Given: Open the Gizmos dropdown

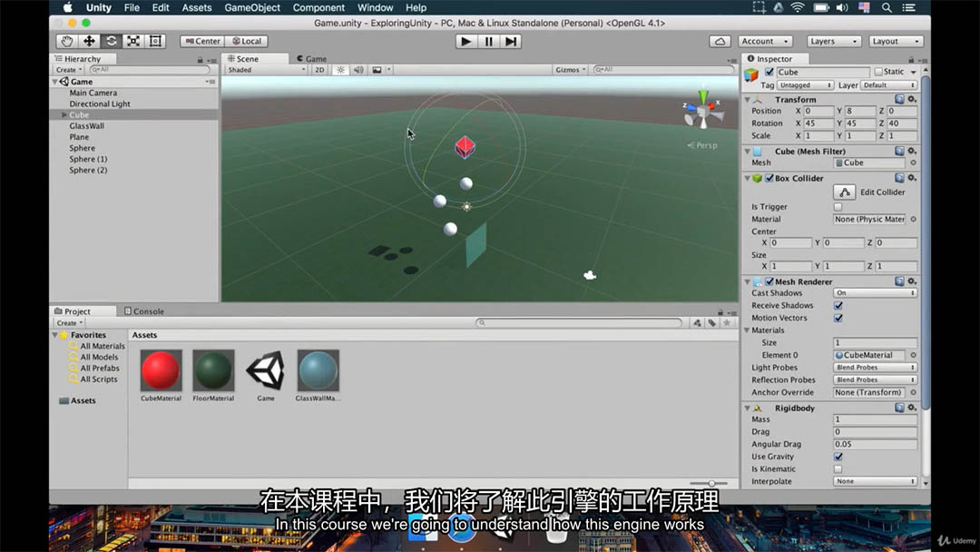Looking at the screenshot, I should click(x=570, y=70).
